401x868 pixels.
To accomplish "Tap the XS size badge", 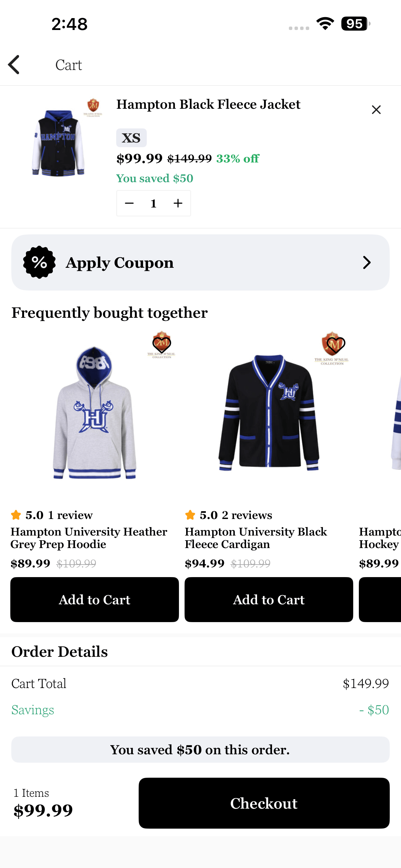I will click(131, 138).
